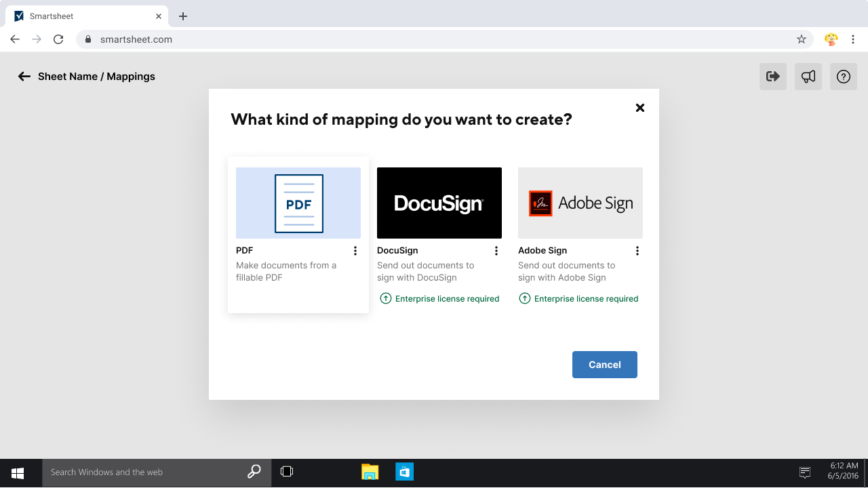Open Task View on the taskbar
Viewport: 868px width, 488px height.
tap(287, 472)
